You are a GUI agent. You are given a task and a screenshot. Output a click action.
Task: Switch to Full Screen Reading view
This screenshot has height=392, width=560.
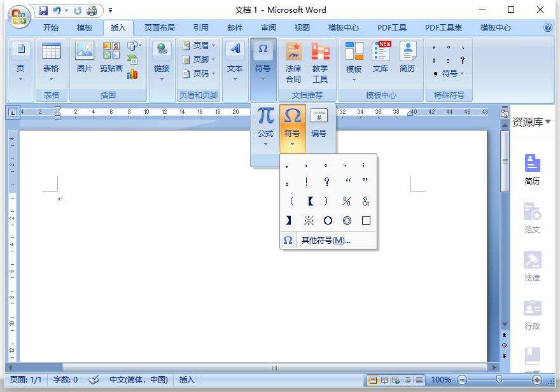384,380
